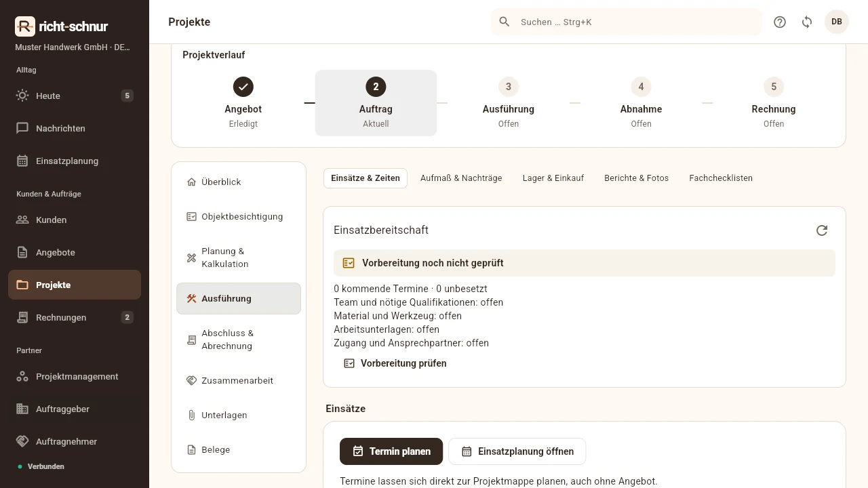Switch to Aufmaß & Nachträge tab
The height and width of the screenshot is (488, 868).
[x=461, y=178]
